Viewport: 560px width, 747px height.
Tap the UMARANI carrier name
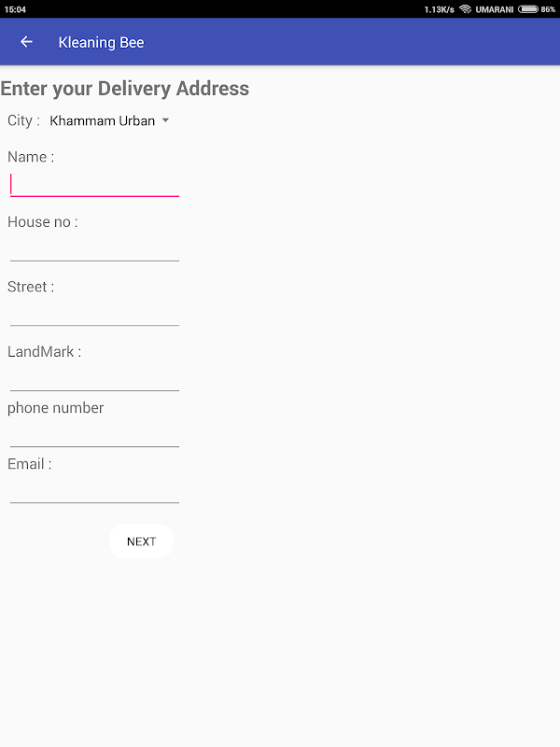click(x=495, y=8)
